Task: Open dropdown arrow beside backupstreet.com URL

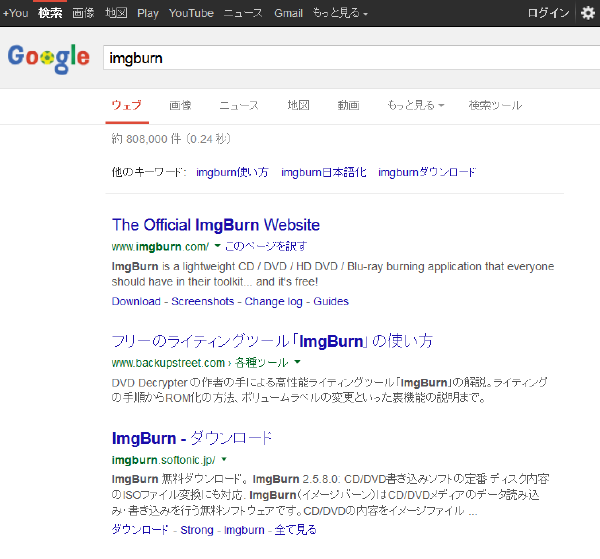Action: 297,362
